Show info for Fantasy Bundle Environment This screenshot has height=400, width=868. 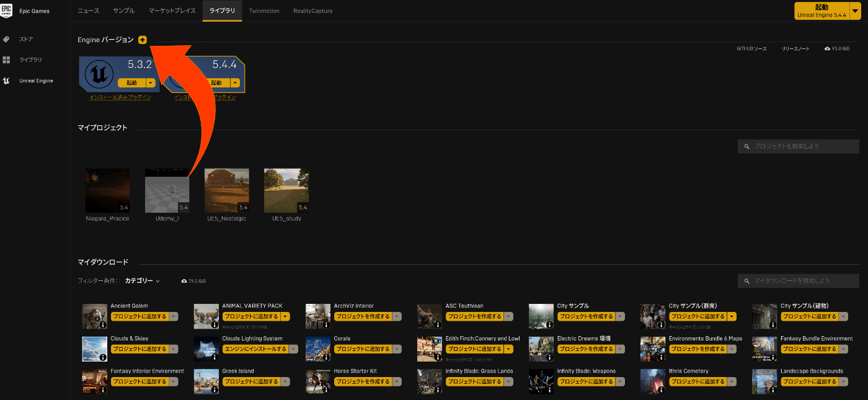(x=773, y=357)
